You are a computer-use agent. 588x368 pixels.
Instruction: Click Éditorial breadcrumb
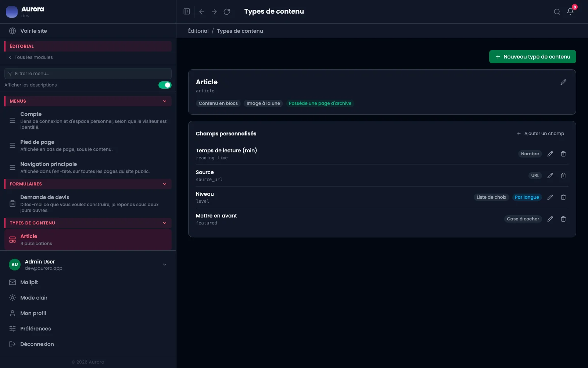point(198,31)
